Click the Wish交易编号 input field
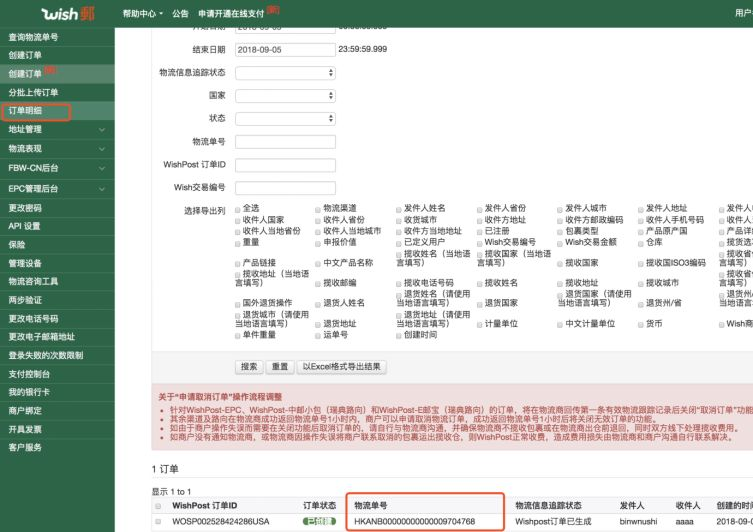The image size is (753, 532). click(285, 188)
